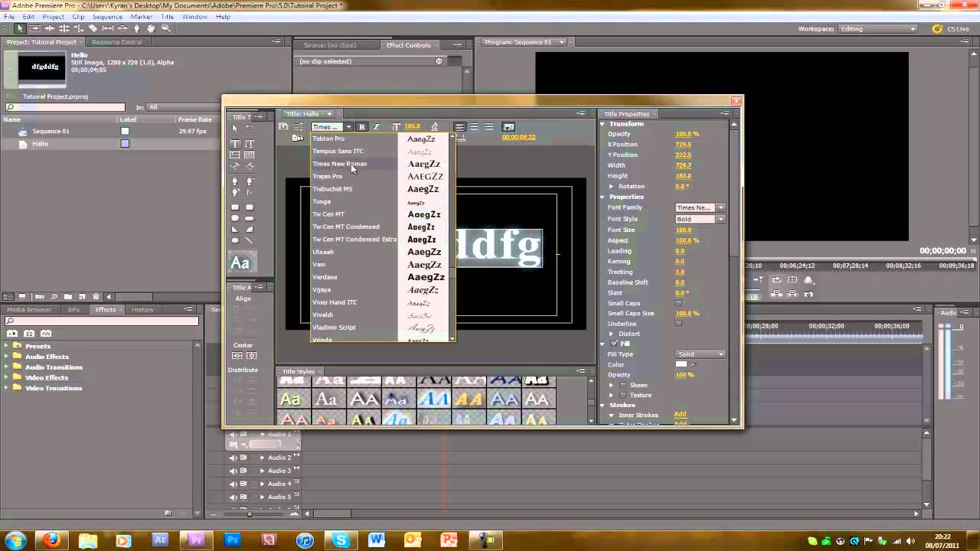Mute the Audio 4 track

234,484
